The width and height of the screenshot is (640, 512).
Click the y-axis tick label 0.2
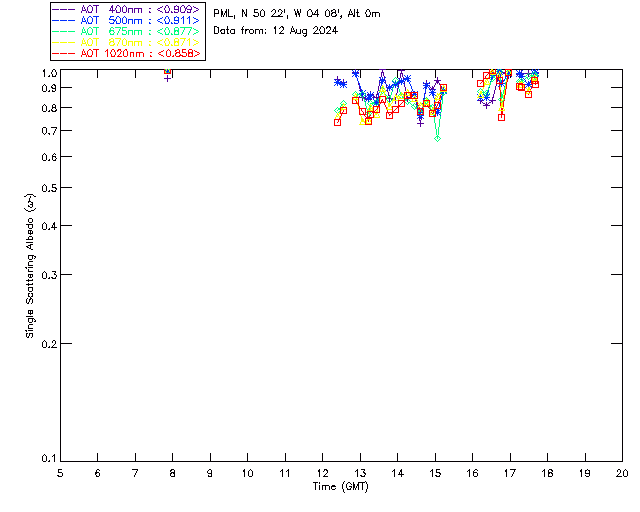[x=49, y=344]
